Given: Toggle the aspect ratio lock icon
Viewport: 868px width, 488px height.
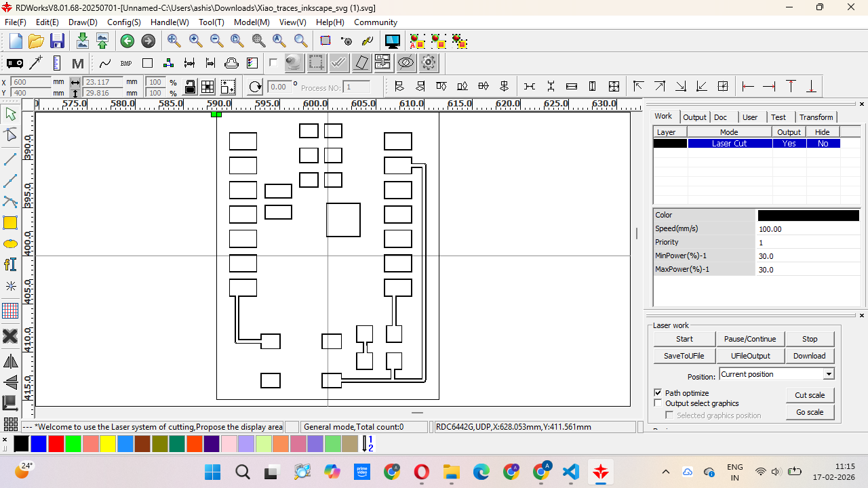Looking at the screenshot, I should tap(191, 87).
